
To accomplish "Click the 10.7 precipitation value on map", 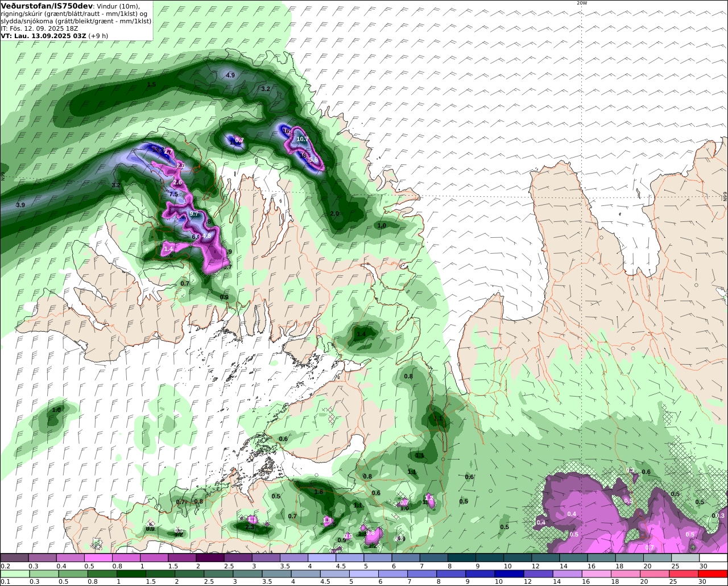I will 303,139.
